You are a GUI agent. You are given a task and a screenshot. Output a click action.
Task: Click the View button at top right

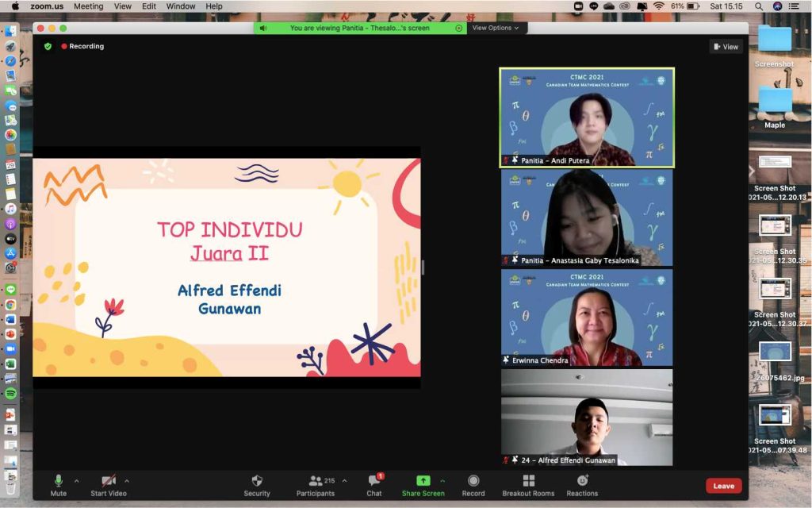(x=726, y=47)
